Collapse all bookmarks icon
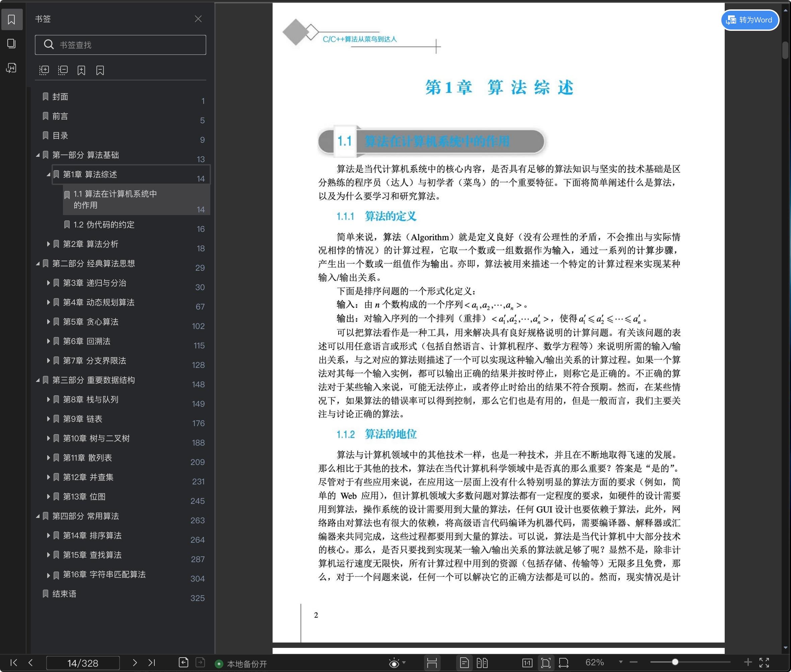Image resolution: width=791 pixels, height=672 pixels. [x=63, y=70]
